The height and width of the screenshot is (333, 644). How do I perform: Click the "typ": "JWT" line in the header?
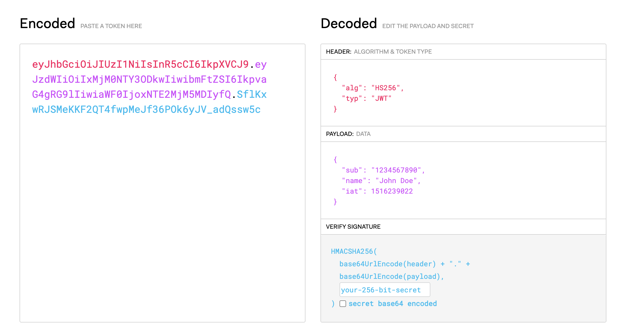(x=366, y=99)
